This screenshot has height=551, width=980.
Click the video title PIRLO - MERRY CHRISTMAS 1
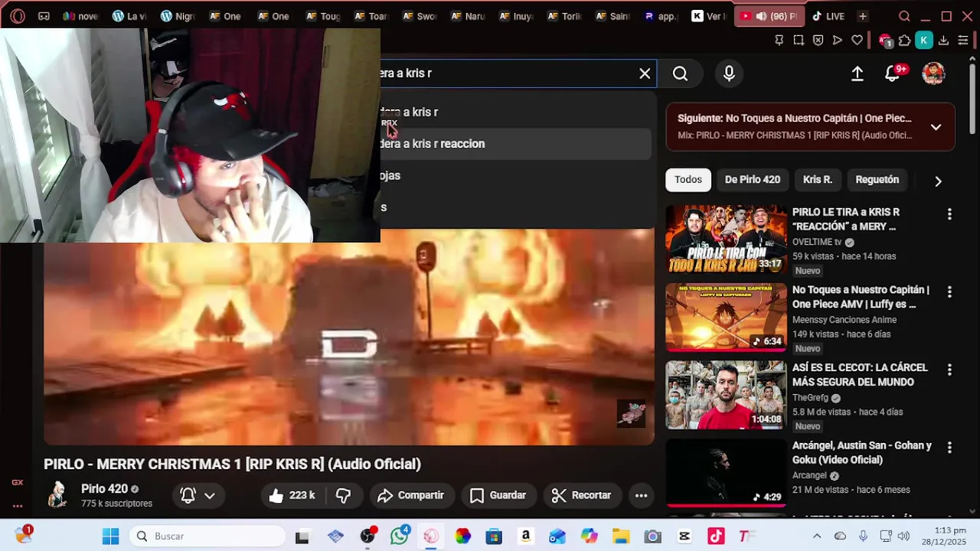coord(232,465)
